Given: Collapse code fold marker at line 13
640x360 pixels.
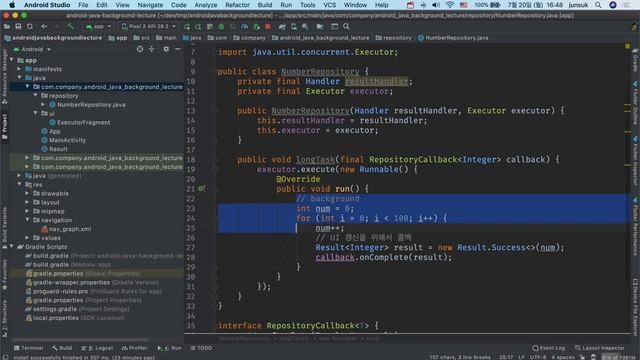Looking at the screenshot, I should coord(214,111).
